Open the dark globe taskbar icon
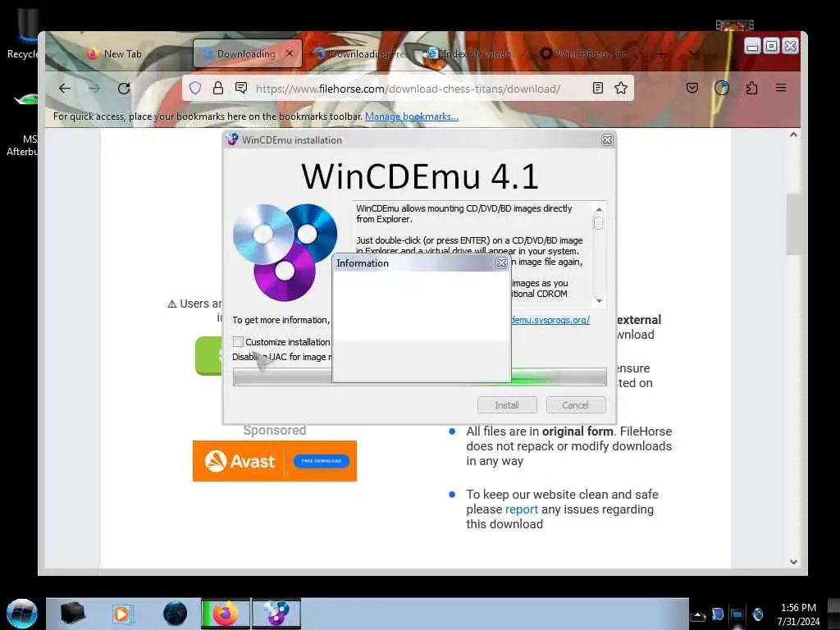The width and height of the screenshot is (840, 630). click(x=176, y=614)
